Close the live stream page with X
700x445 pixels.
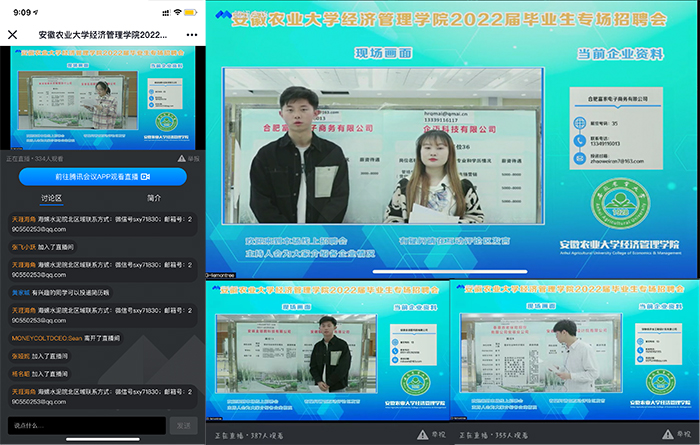(12, 34)
